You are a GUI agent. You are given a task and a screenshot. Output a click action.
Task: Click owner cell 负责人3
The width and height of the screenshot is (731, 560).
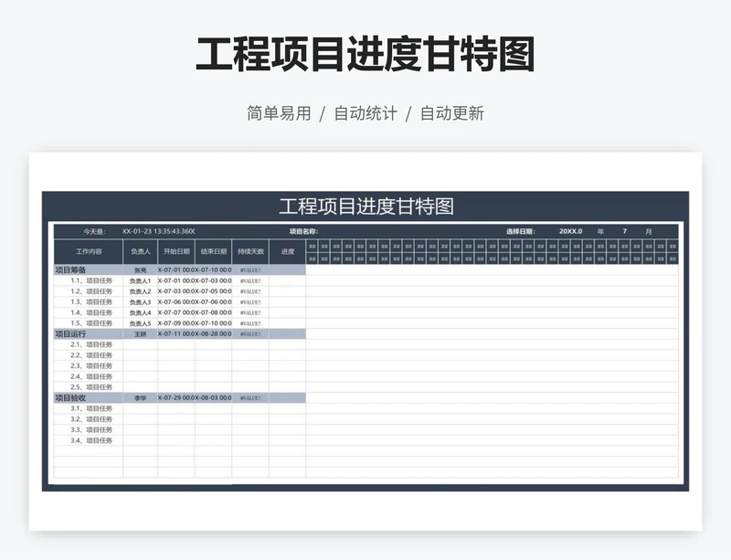pyautogui.click(x=141, y=302)
